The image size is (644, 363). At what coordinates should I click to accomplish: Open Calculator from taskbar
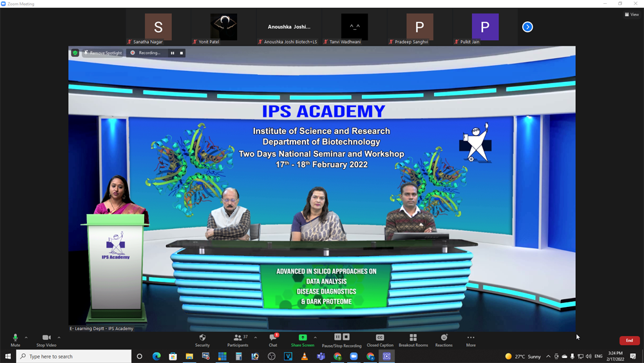pyautogui.click(x=239, y=357)
